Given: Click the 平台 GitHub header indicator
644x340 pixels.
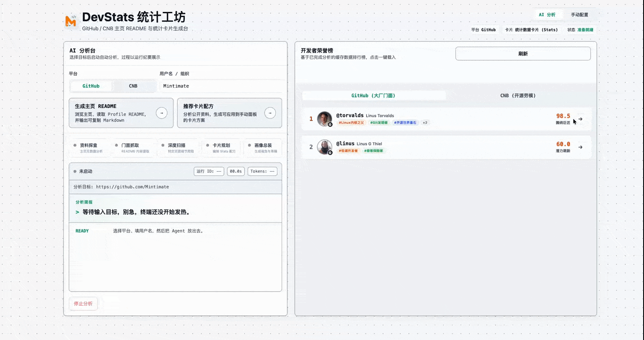Looking at the screenshot, I should pyautogui.click(x=483, y=30).
